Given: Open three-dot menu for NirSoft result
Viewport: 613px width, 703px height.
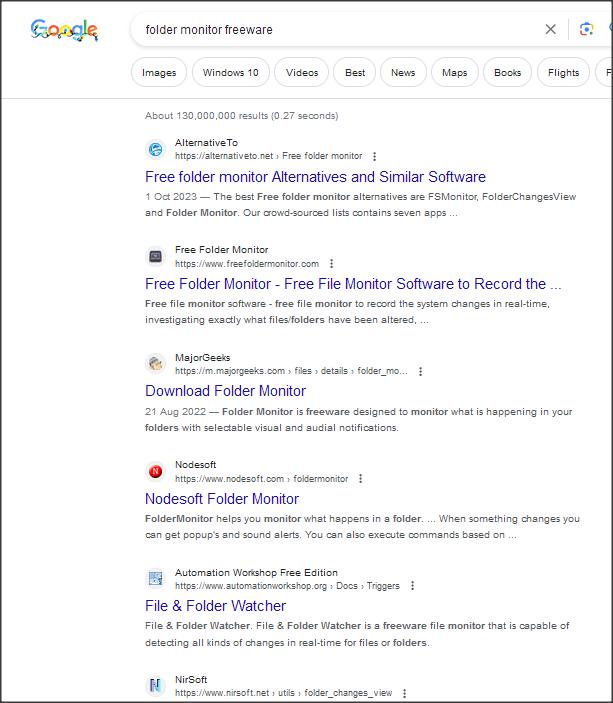Looking at the screenshot, I should coord(404,693).
